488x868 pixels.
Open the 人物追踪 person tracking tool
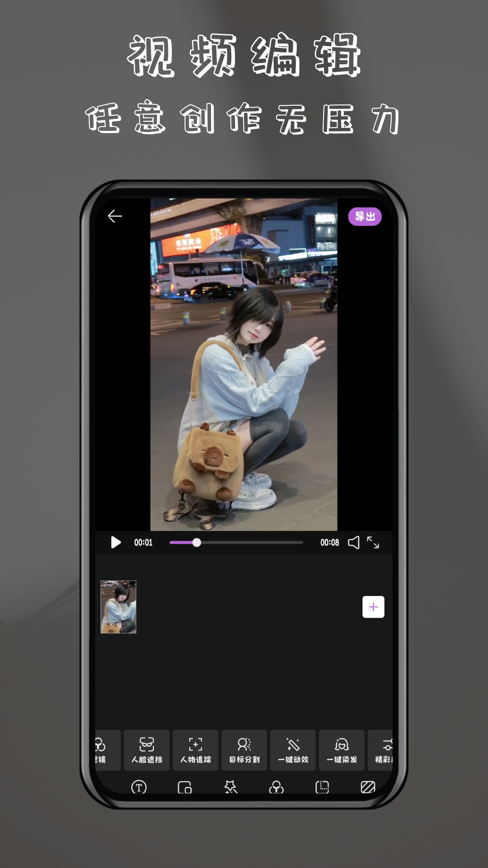196,750
